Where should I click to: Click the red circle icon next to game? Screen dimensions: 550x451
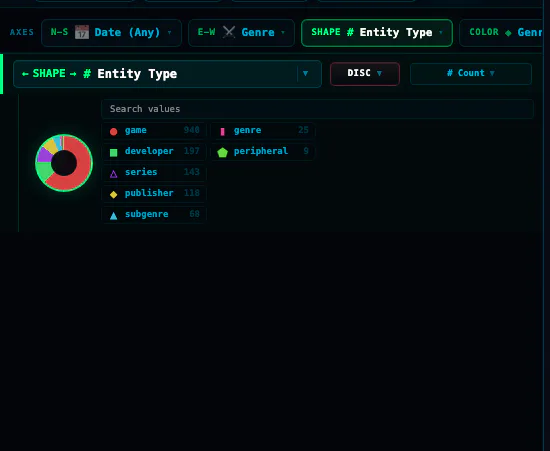(113, 132)
